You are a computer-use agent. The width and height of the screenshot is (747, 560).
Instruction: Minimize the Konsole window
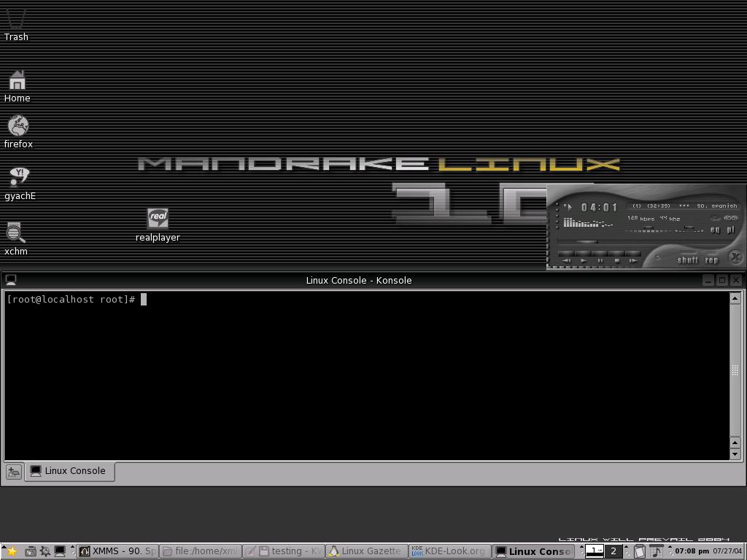(708, 280)
